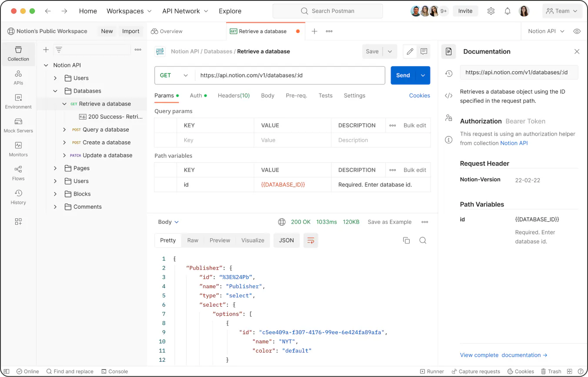588x377 pixels.
Task: Click the blue Send button
Action: tap(403, 75)
